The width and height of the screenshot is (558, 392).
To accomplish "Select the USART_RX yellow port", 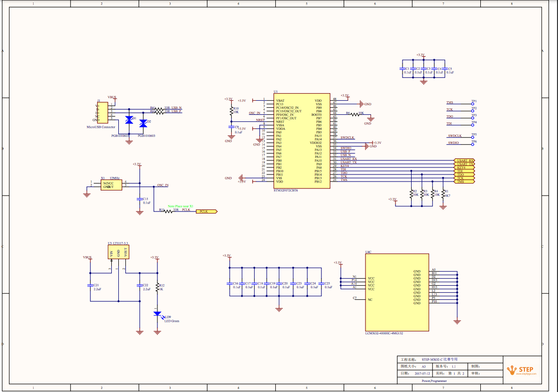I will point(464,160).
